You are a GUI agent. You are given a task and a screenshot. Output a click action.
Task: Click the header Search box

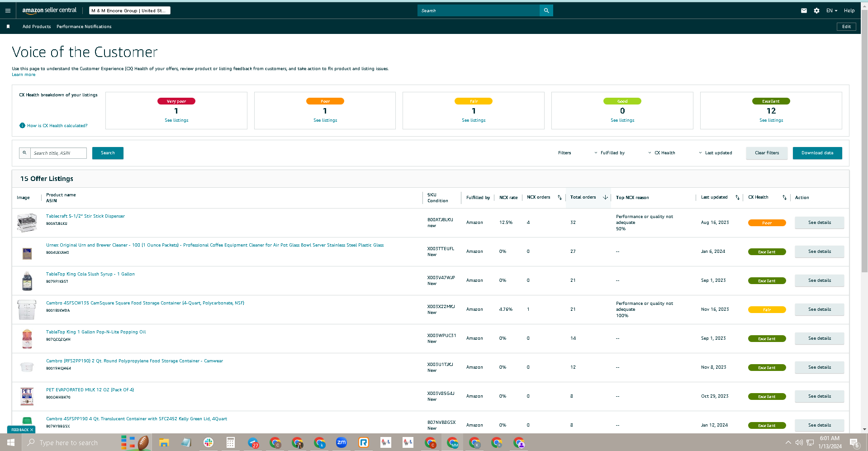[x=479, y=10]
